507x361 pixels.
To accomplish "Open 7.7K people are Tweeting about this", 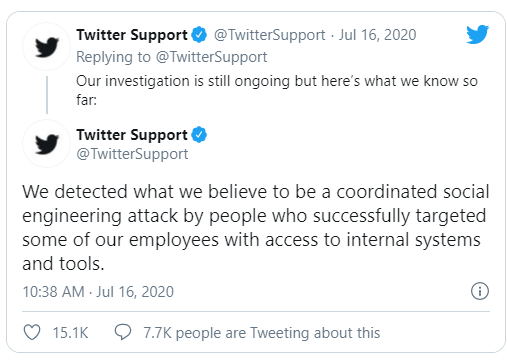I will 262,333.
